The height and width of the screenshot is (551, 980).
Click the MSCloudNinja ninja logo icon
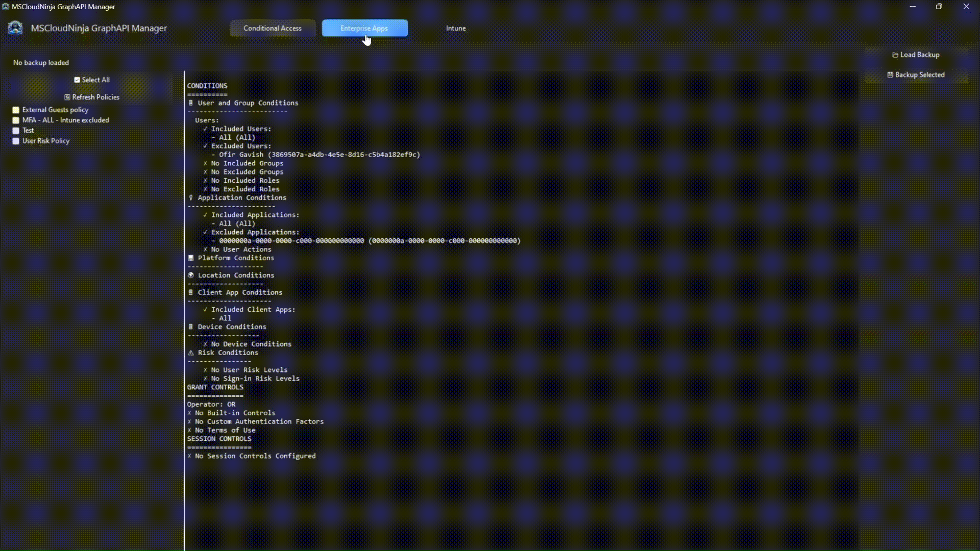pos(15,28)
